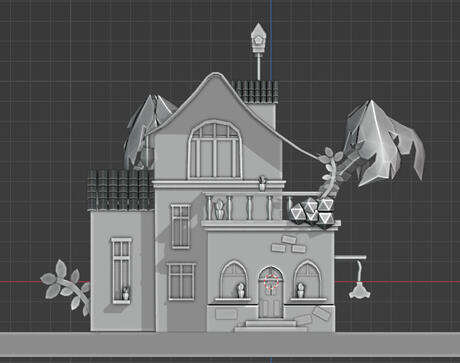Screen dimensions: 460x363
Task: Select the potted cactus on the balcony
Action: [219, 209]
